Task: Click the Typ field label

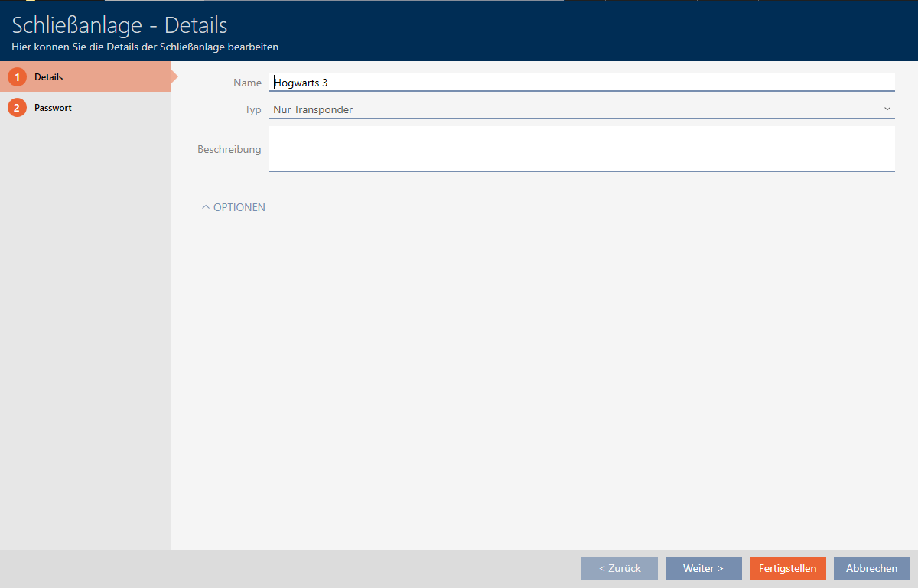Action: (x=252, y=109)
